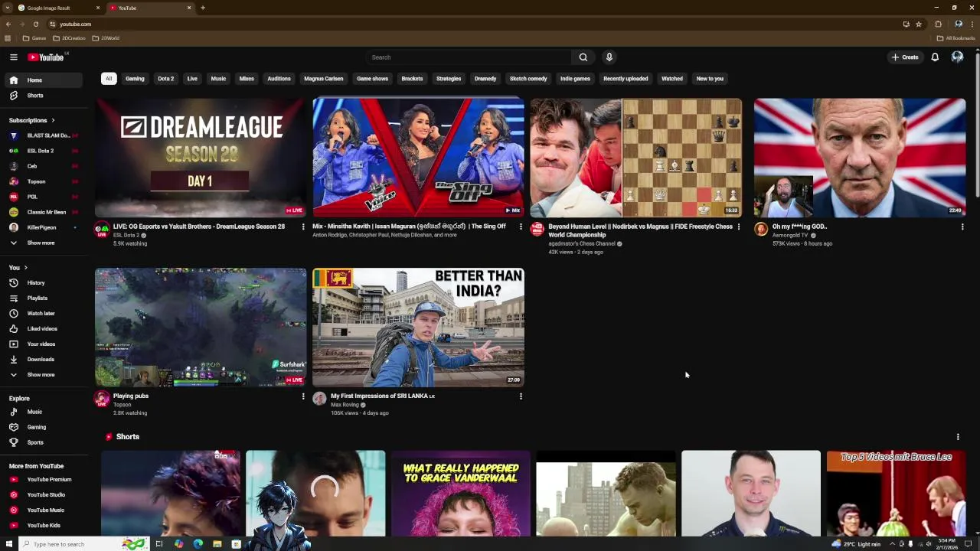This screenshot has width=980, height=551.
Task: Open agadmator's Chess Channel link
Action: click(x=582, y=243)
